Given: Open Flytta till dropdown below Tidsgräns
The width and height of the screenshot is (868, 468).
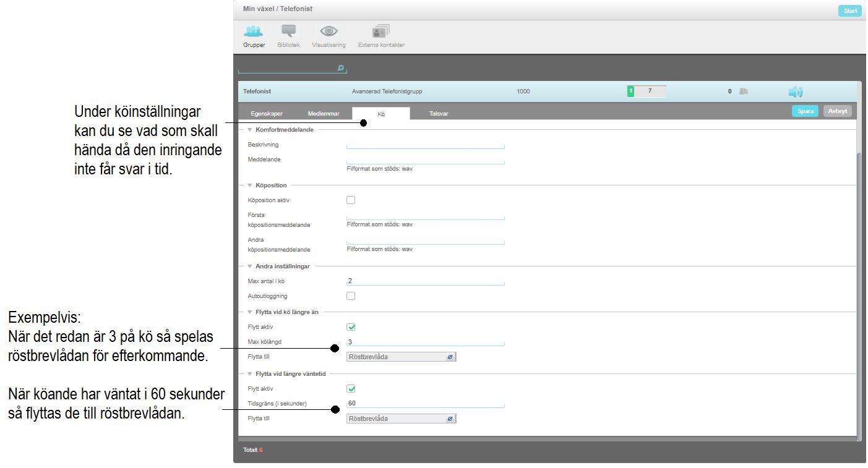Looking at the screenshot, I should [402, 419].
